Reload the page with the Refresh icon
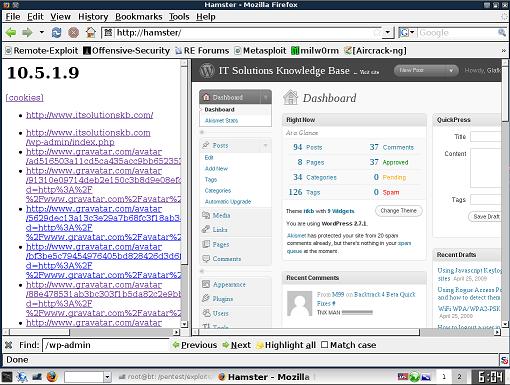Viewport: 510px width, 385px height. (56, 33)
